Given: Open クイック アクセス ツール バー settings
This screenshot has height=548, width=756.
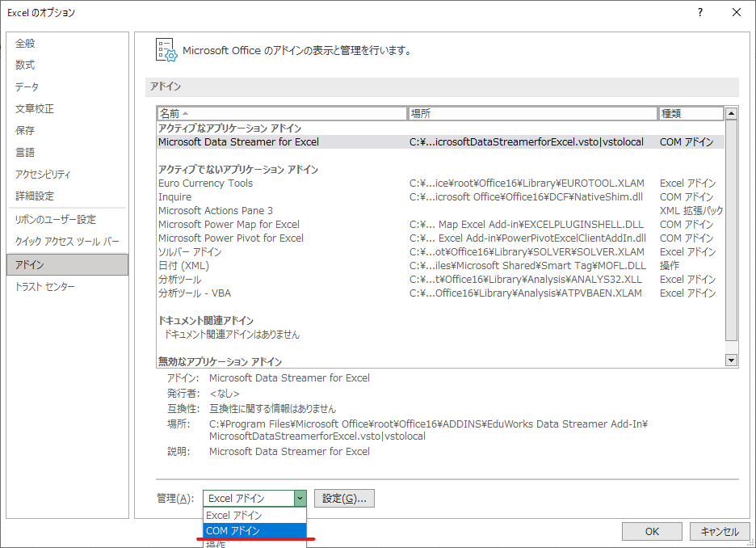Looking at the screenshot, I should pos(67,242).
